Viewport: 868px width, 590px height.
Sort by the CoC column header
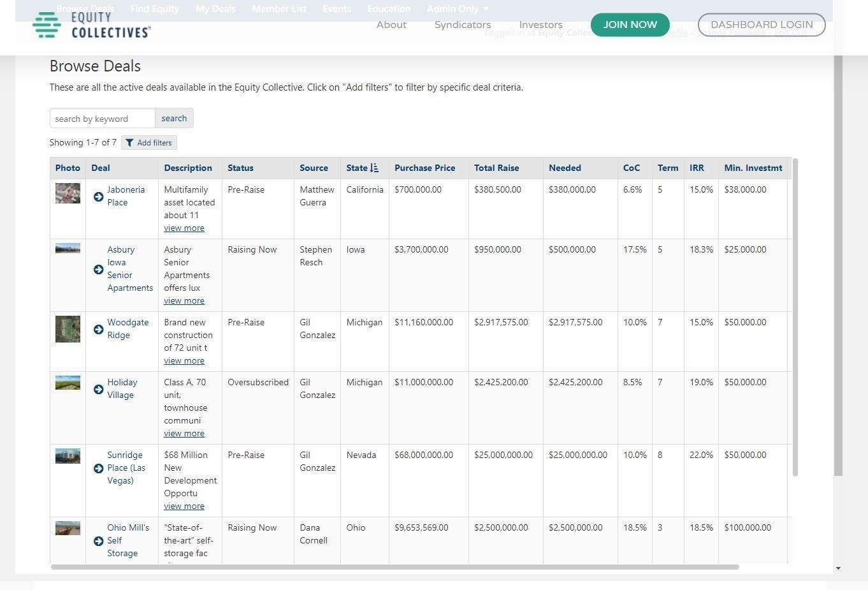[632, 168]
